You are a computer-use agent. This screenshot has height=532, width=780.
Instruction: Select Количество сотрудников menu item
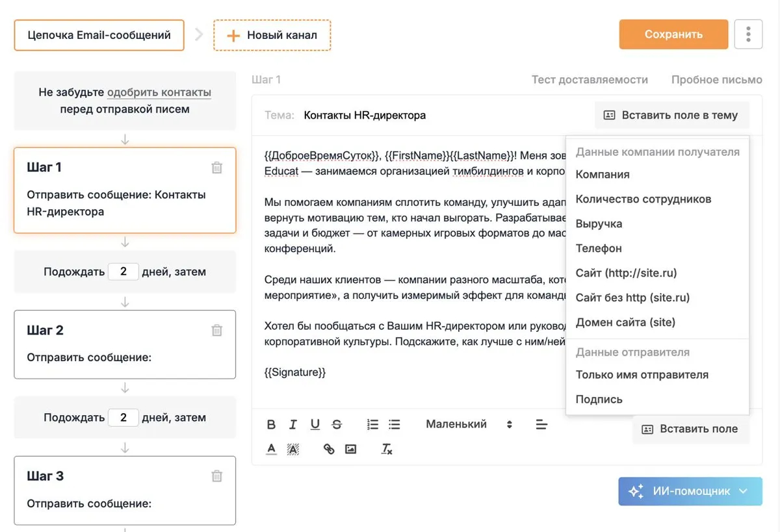tap(643, 199)
